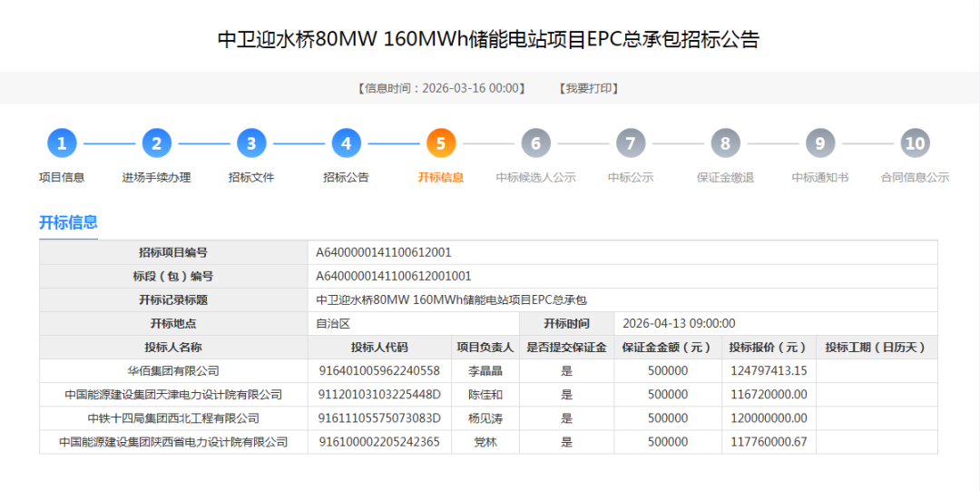Click step 1 circle for 项目信息
The width and height of the screenshot is (980, 491).
coord(62,143)
